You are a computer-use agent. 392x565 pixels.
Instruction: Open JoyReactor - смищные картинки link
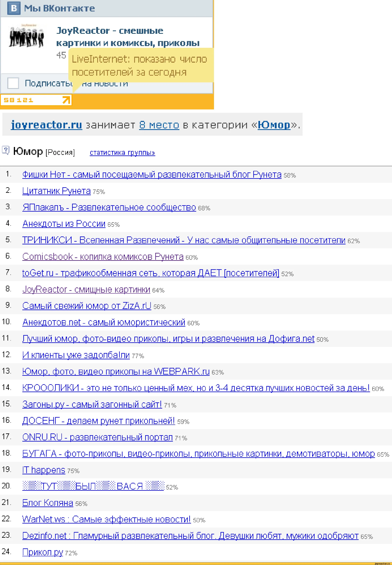pos(86,289)
